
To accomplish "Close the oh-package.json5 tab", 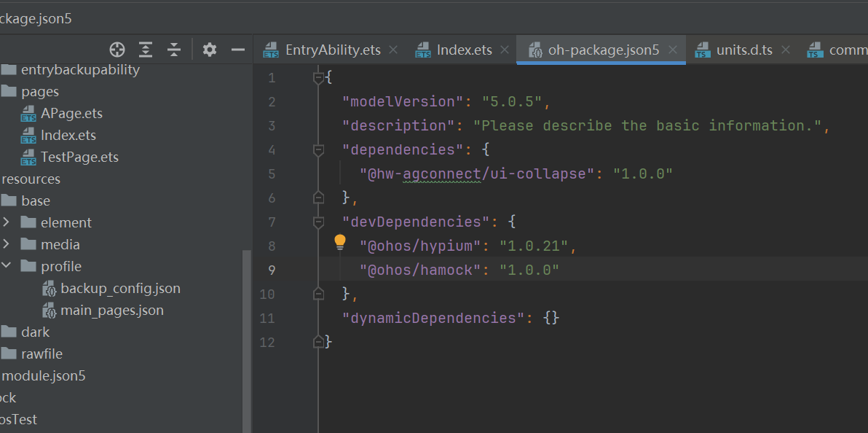I will 673,50.
